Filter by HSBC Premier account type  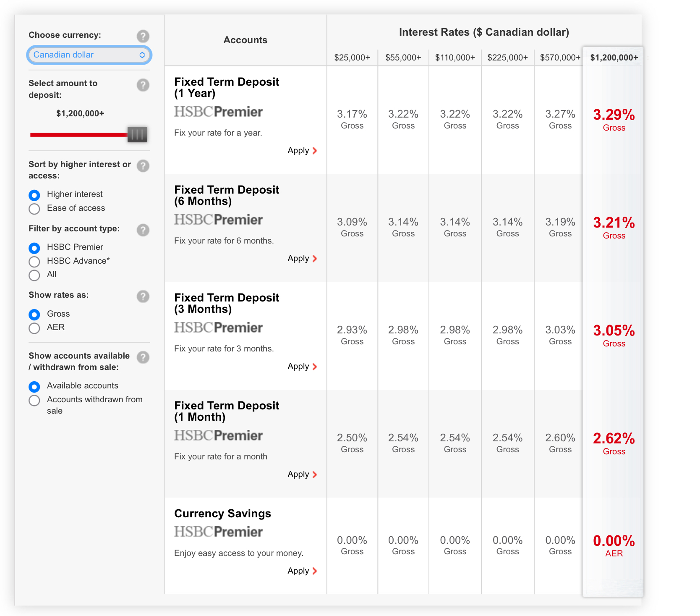[x=34, y=248]
